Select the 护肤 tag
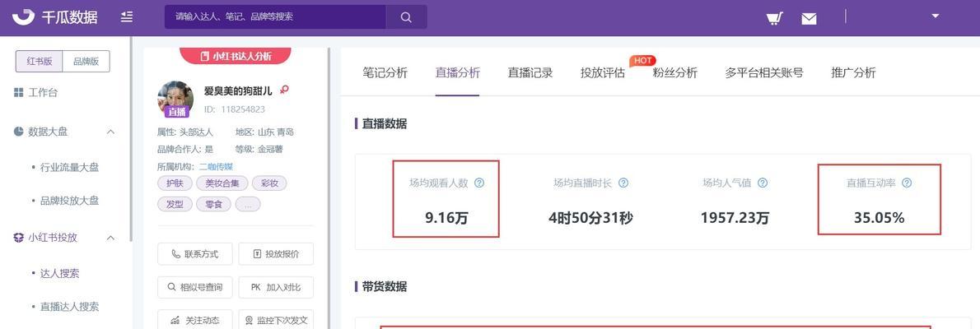The width and height of the screenshot is (980, 329). click(175, 183)
